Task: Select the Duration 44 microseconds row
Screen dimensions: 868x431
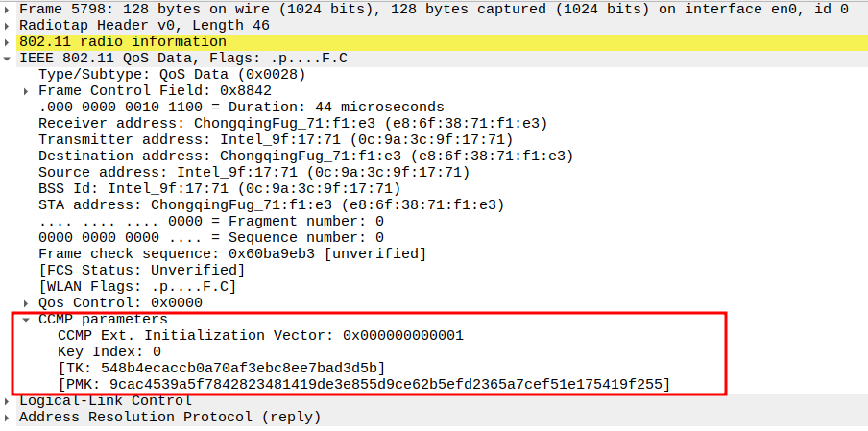Action: tap(240, 108)
